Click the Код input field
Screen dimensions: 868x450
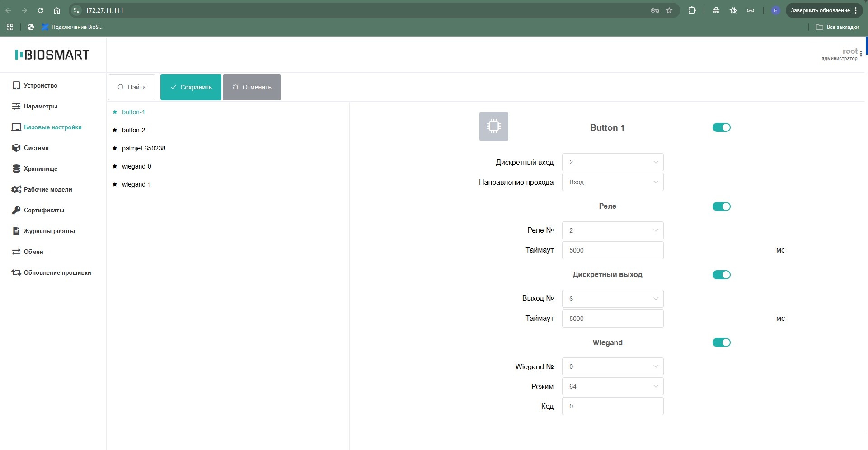tap(613, 406)
